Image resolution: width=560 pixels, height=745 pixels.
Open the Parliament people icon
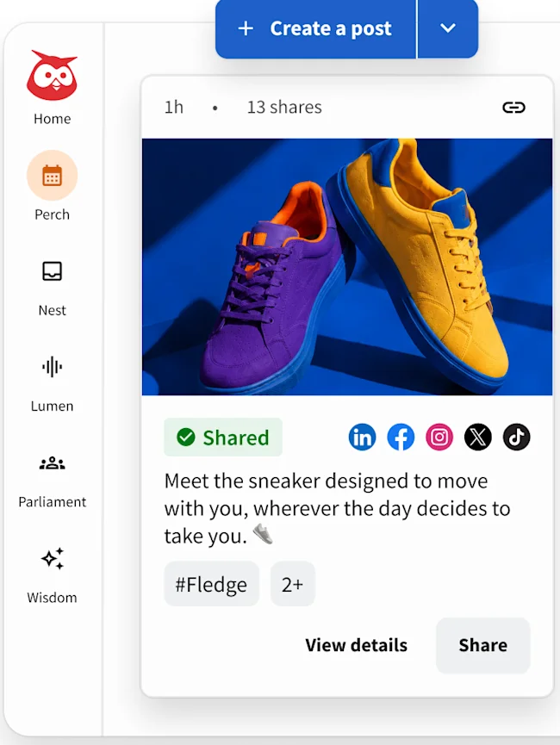click(52, 463)
